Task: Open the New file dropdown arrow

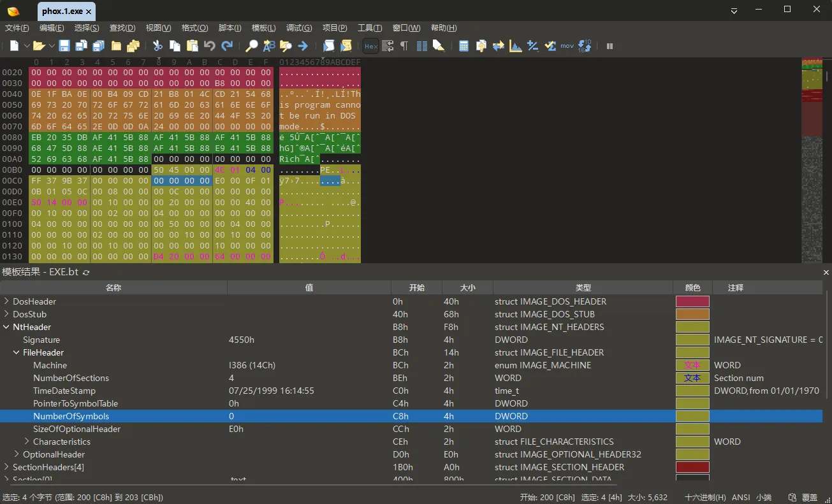Action: tap(27, 46)
